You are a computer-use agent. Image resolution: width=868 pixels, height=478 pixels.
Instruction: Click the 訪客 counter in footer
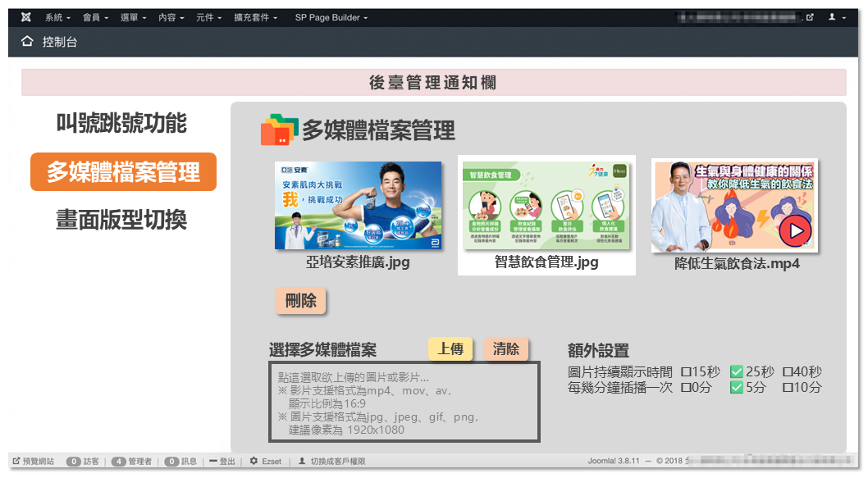[83, 462]
